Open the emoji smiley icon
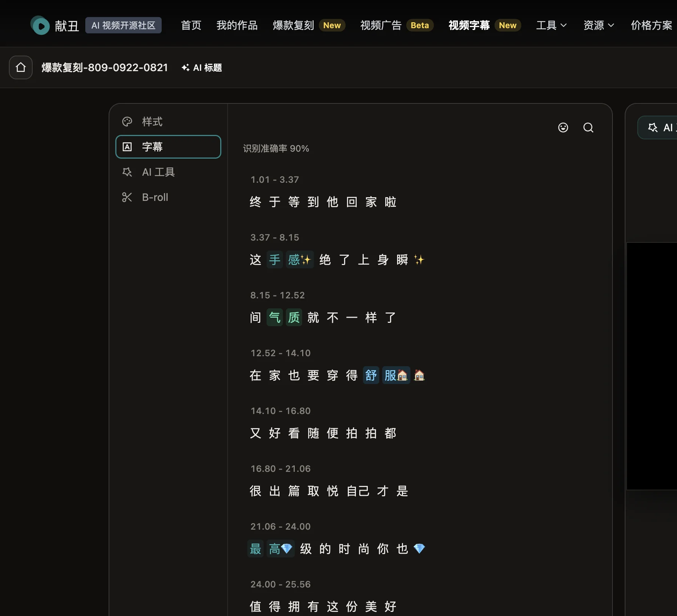The image size is (677, 616). click(x=563, y=127)
